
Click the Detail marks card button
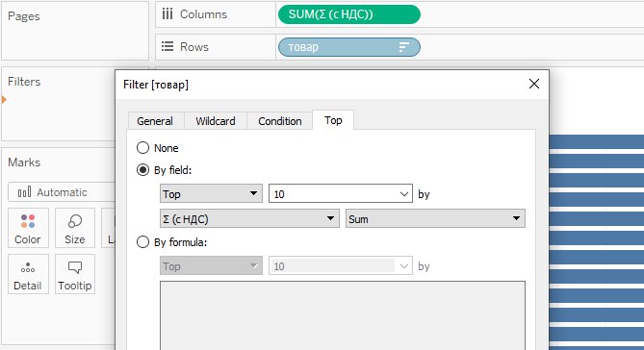28,274
